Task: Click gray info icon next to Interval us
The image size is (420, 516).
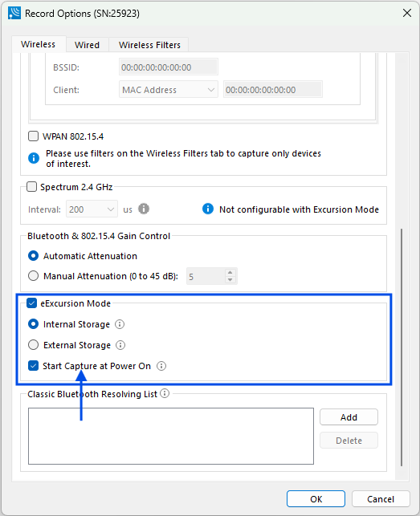Action: pos(143,209)
